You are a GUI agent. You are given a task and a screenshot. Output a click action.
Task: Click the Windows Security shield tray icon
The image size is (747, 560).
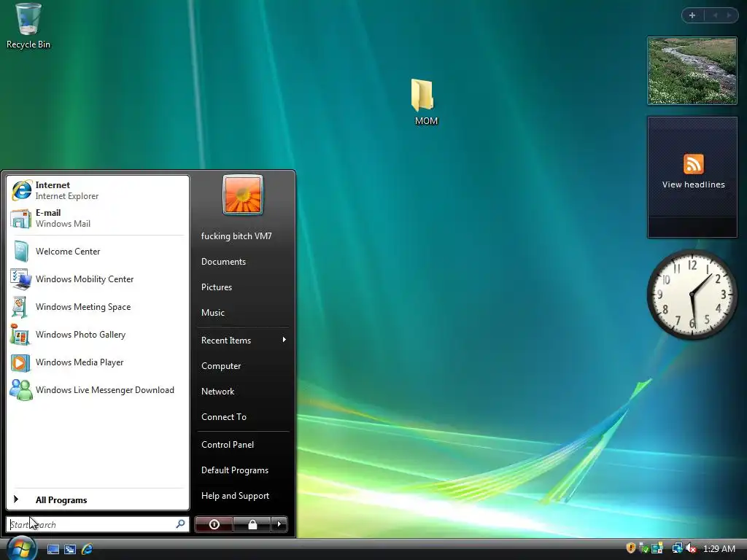coord(631,548)
